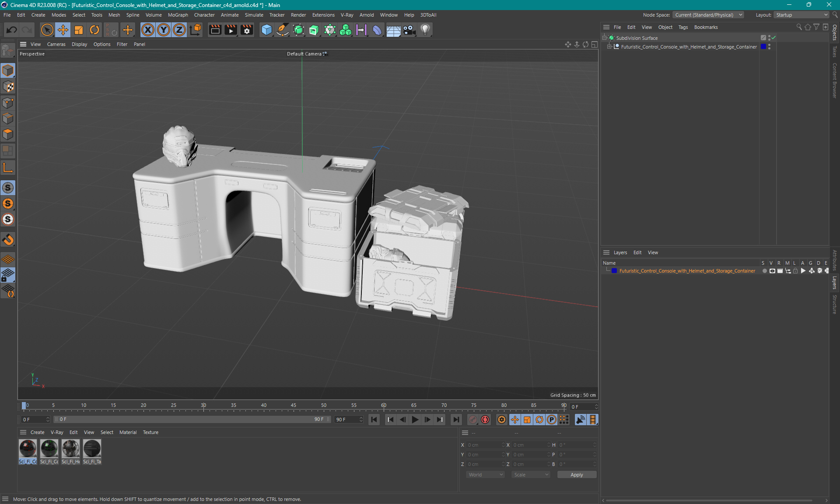Click the blue layer color swatch
This screenshot has height=504, width=840.
tap(614, 271)
